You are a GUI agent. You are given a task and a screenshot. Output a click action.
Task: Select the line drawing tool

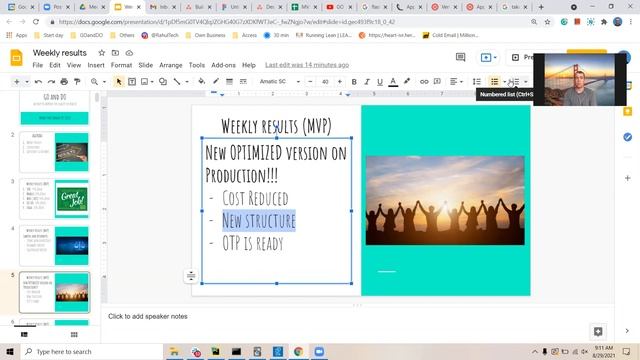177,82
